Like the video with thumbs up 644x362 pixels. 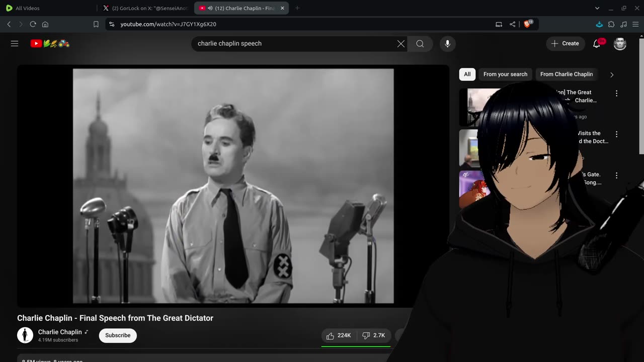coord(339,335)
